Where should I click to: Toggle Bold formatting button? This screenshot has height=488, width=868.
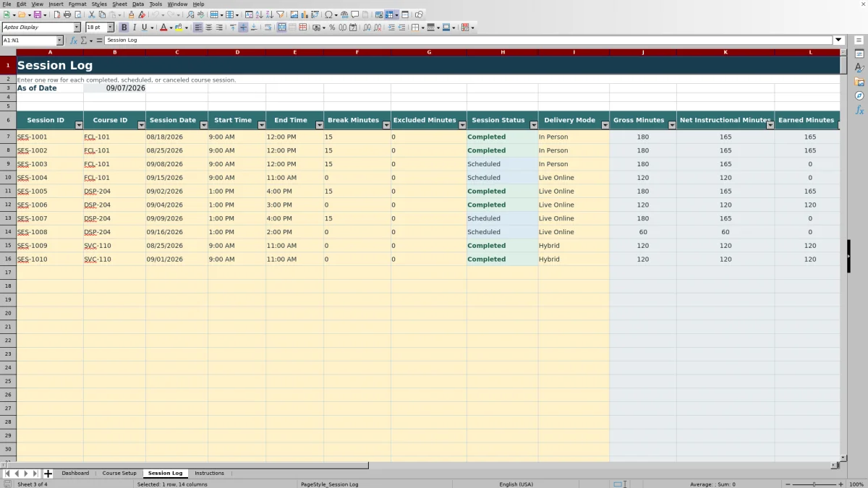pos(124,27)
